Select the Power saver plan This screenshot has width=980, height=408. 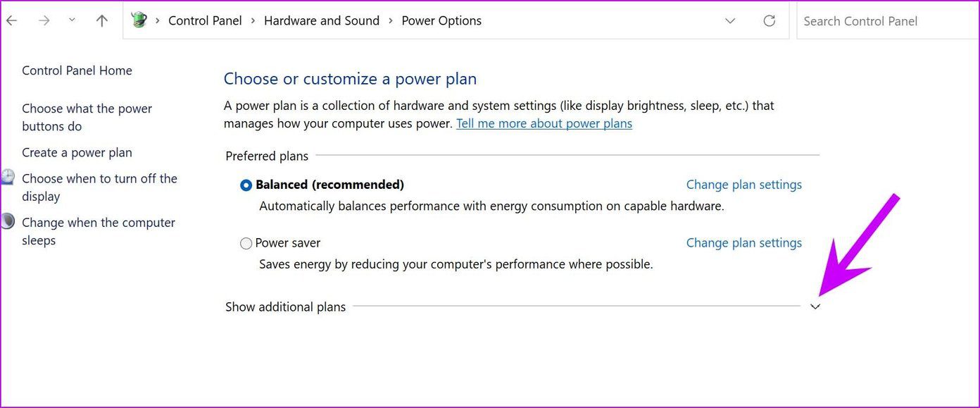[x=246, y=244]
